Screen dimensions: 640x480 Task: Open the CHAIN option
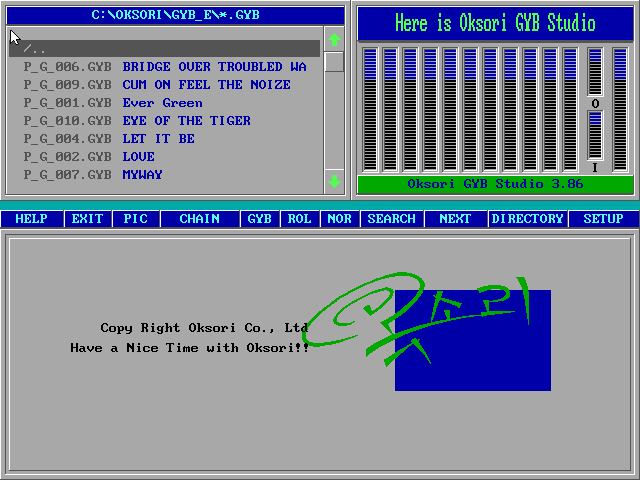click(x=200, y=219)
